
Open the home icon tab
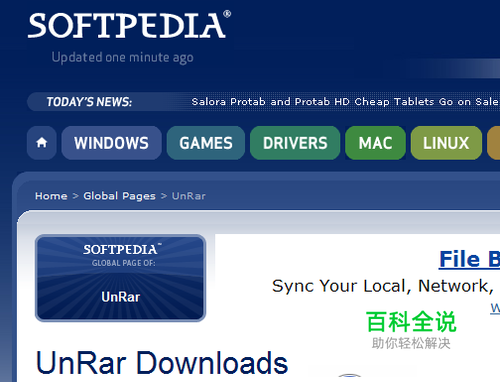42,143
